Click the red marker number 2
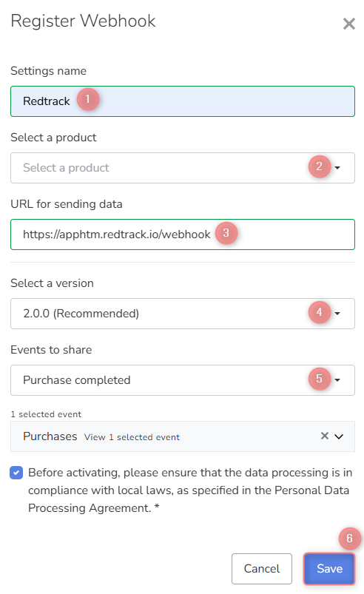This screenshot has height=594, width=364. pyautogui.click(x=320, y=166)
